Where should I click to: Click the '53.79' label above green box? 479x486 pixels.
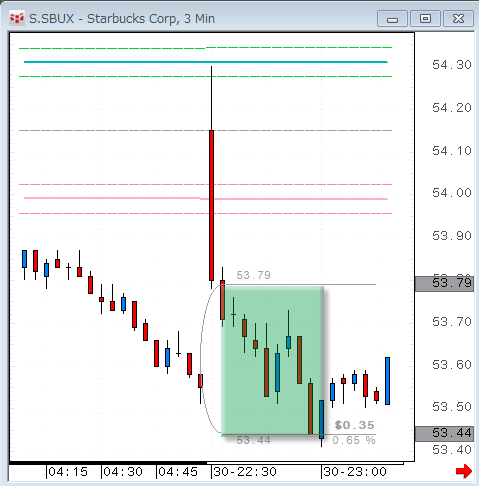pyautogui.click(x=253, y=275)
